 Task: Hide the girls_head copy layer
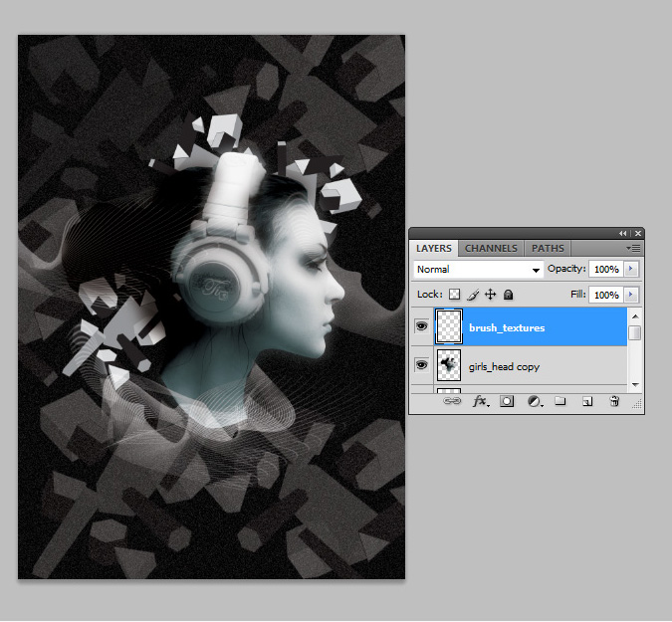(421, 366)
